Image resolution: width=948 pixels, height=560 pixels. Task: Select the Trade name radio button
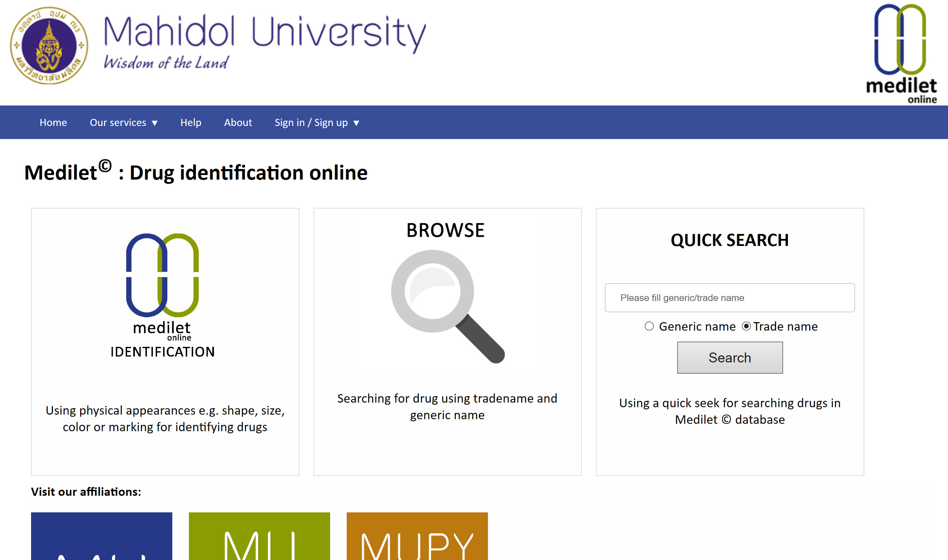(x=746, y=326)
